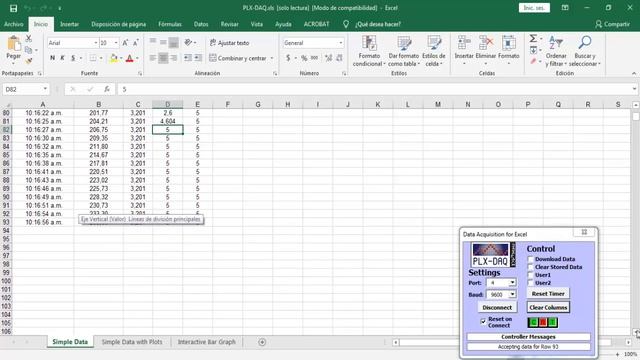
Task: Click the ¿Qué desea hacer? search box
Action: 378,24
